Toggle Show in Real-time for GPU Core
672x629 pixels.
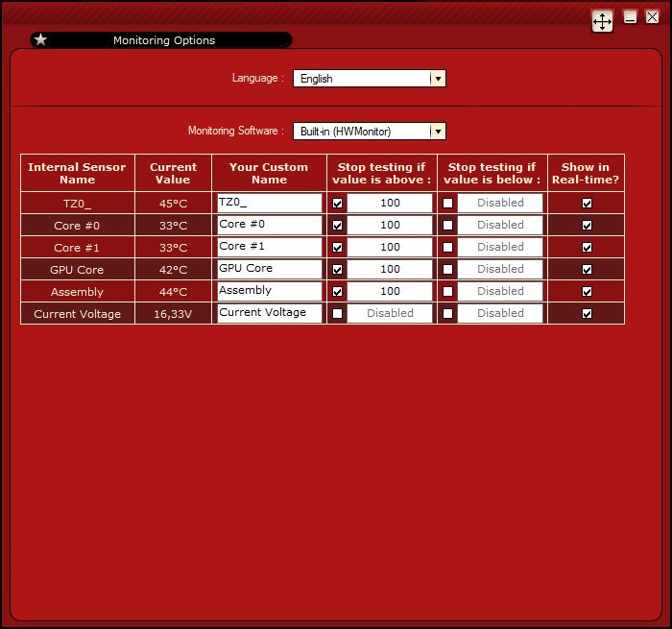click(x=587, y=269)
